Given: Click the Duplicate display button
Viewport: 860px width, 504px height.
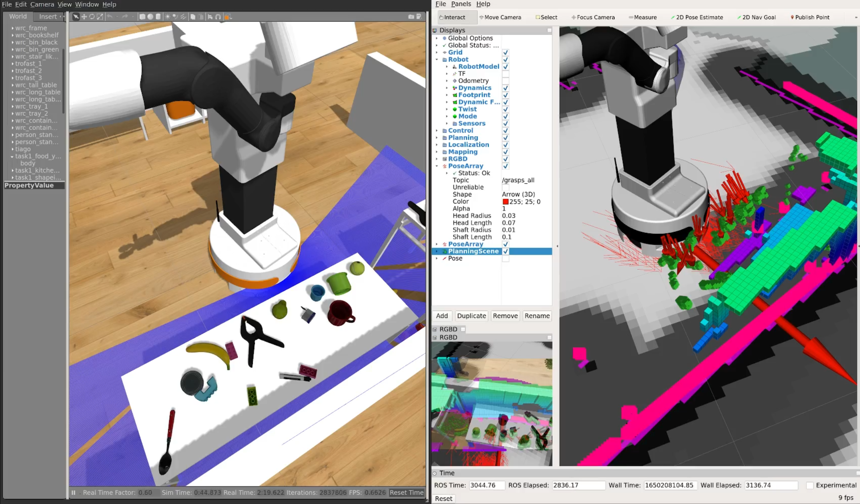Looking at the screenshot, I should pos(471,316).
